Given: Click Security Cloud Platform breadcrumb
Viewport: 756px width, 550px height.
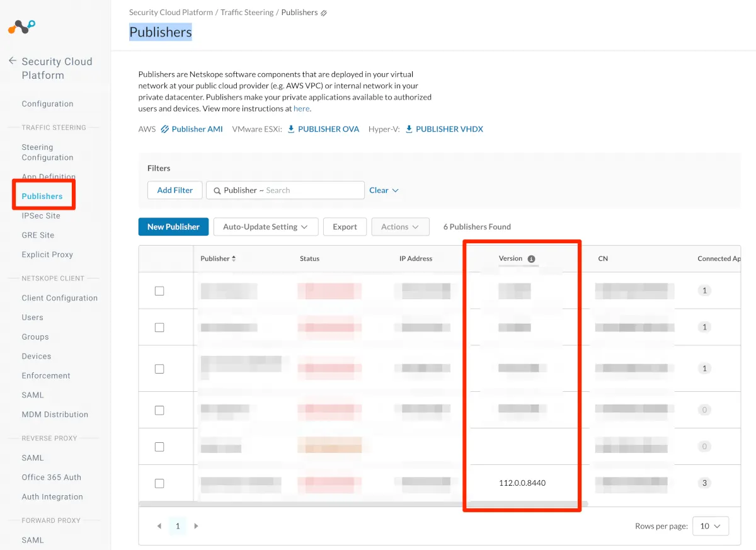Looking at the screenshot, I should (x=170, y=13).
